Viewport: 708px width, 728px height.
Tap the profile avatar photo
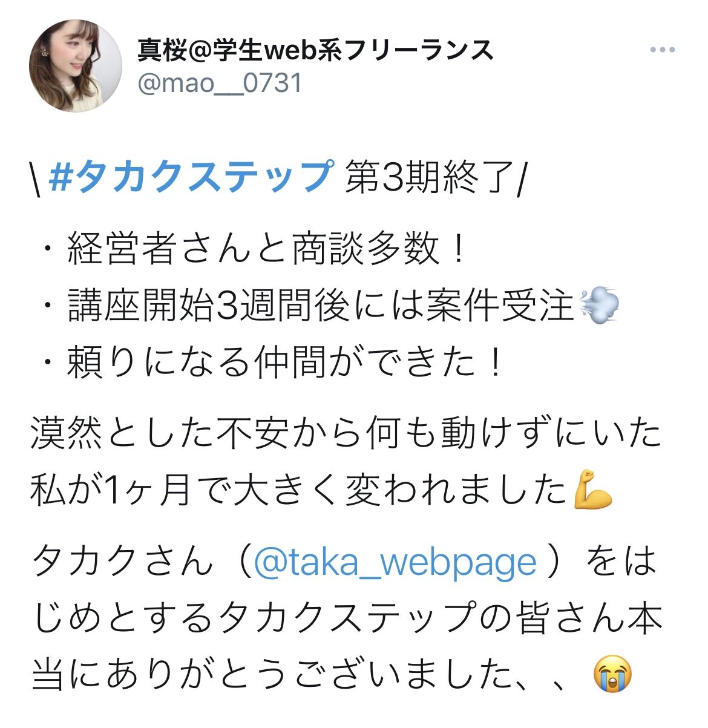coord(75,66)
